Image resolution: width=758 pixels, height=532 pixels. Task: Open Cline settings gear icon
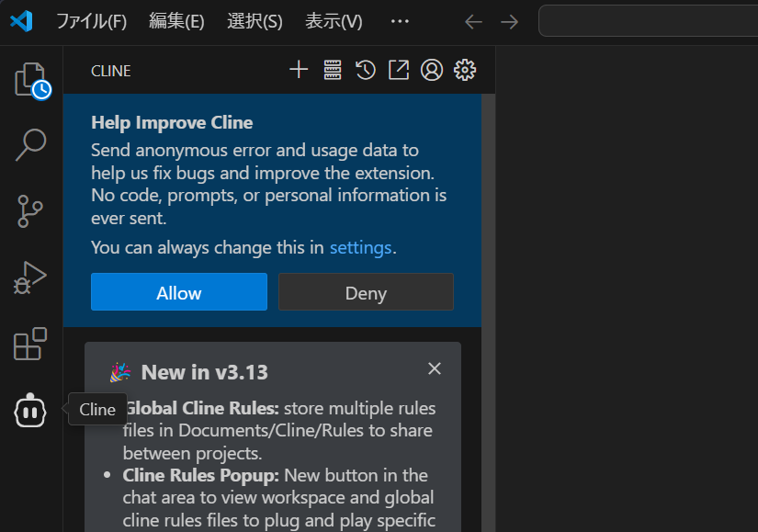[465, 70]
